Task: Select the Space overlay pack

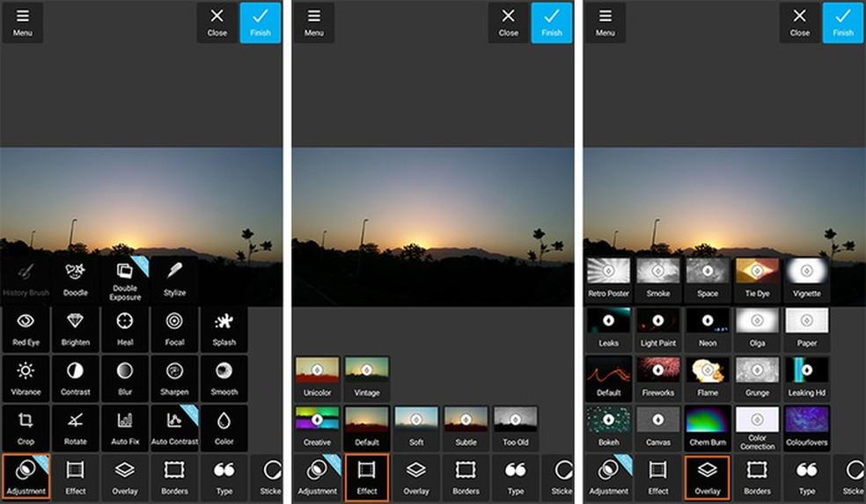Action: (708, 280)
